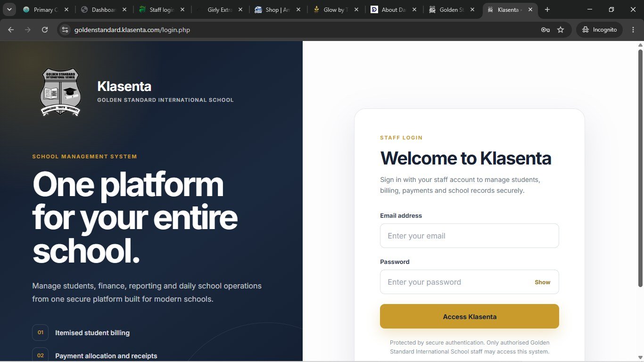Screen dimensions: 644x362
Task: Open Chrome's three-dot menu
Action: coord(633,30)
